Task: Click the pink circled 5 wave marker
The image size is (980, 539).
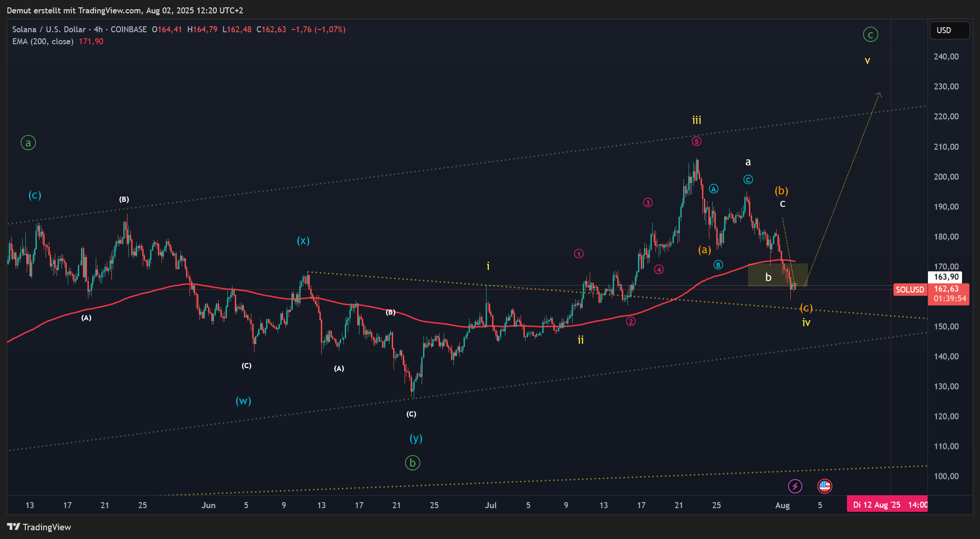Action: point(696,141)
